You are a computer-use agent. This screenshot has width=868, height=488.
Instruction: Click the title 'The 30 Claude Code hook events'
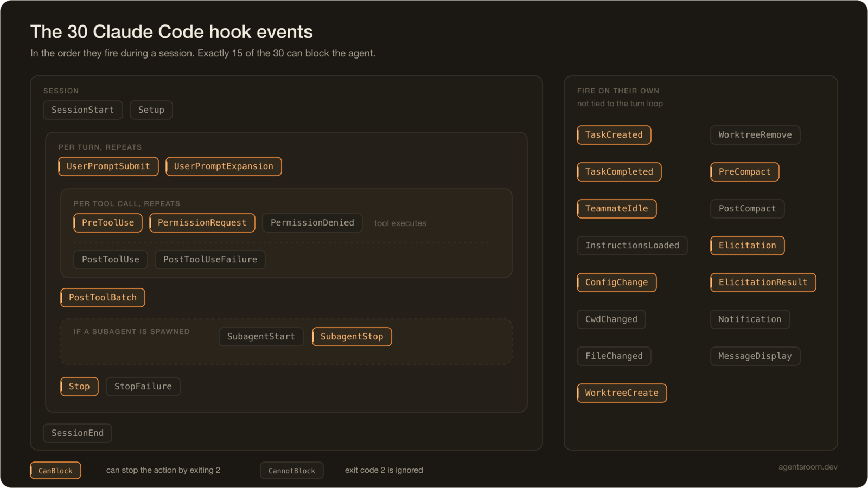(x=171, y=32)
